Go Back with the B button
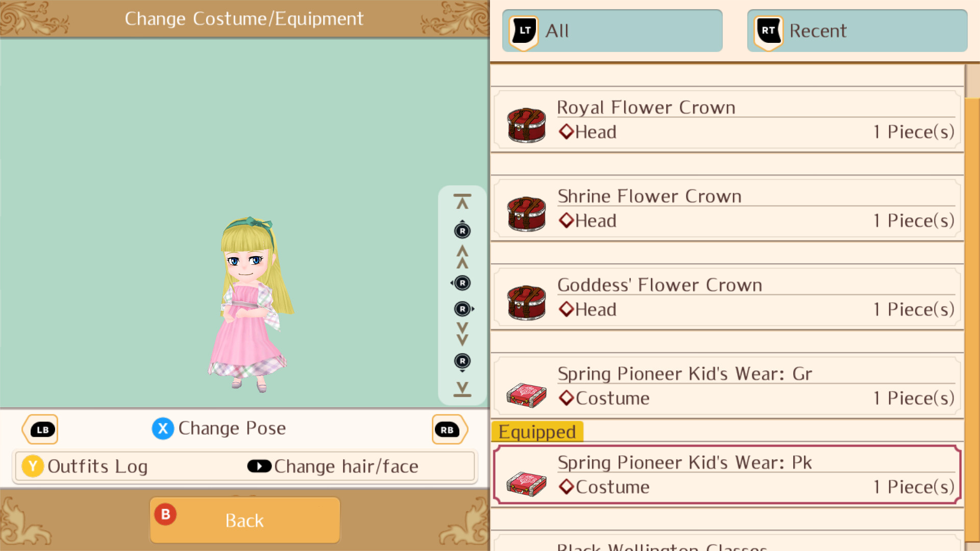The width and height of the screenshot is (980, 551). point(245,520)
